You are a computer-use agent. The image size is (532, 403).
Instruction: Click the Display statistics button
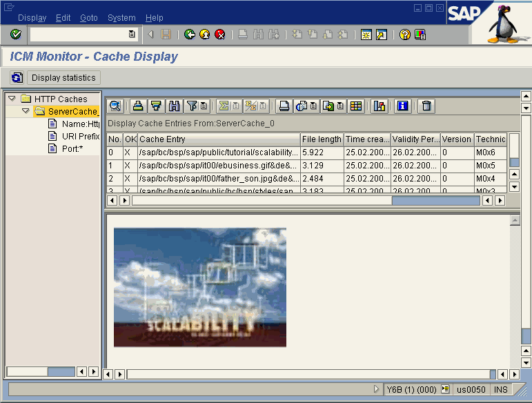(x=63, y=78)
